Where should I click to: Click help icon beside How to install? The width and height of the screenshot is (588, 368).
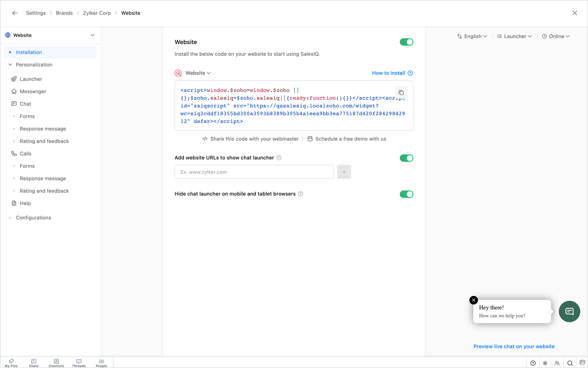tap(410, 73)
